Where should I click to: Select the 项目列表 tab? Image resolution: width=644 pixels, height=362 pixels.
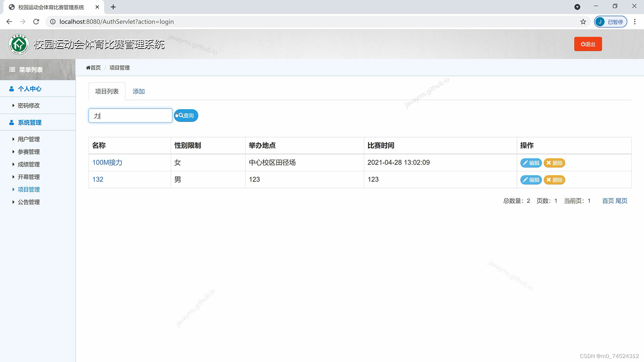coord(107,92)
